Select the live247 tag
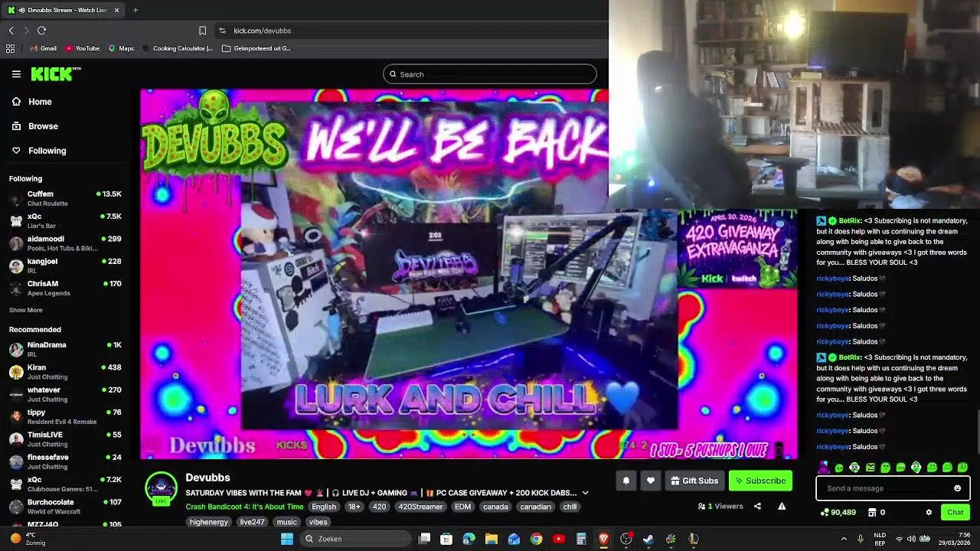 pyautogui.click(x=252, y=522)
